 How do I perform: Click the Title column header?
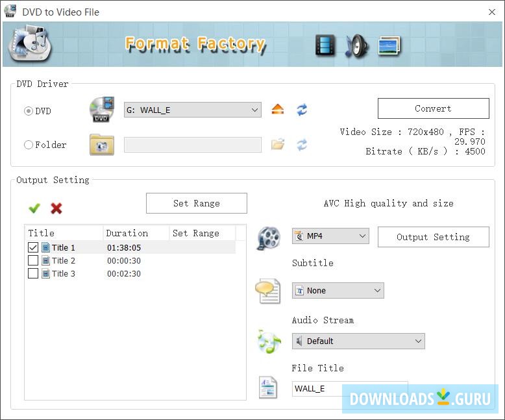(64, 233)
